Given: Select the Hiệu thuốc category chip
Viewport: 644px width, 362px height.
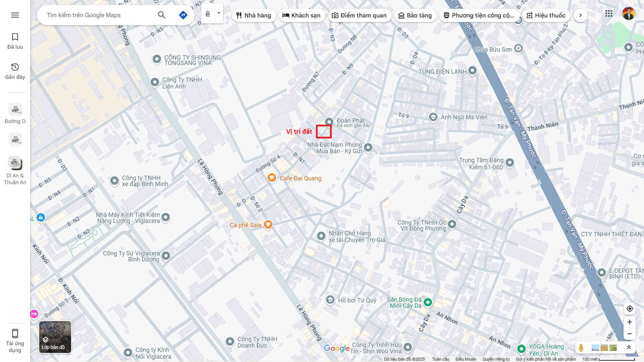Looking at the screenshot, I should [546, 15].
